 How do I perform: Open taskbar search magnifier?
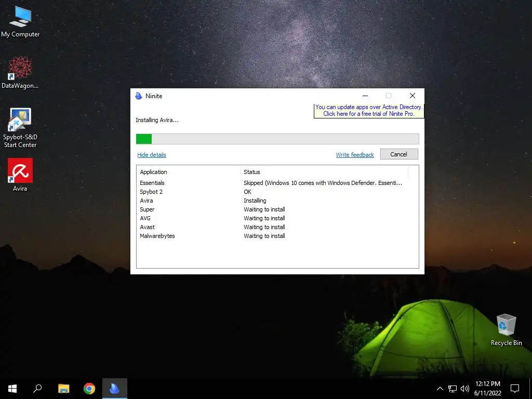37,389
